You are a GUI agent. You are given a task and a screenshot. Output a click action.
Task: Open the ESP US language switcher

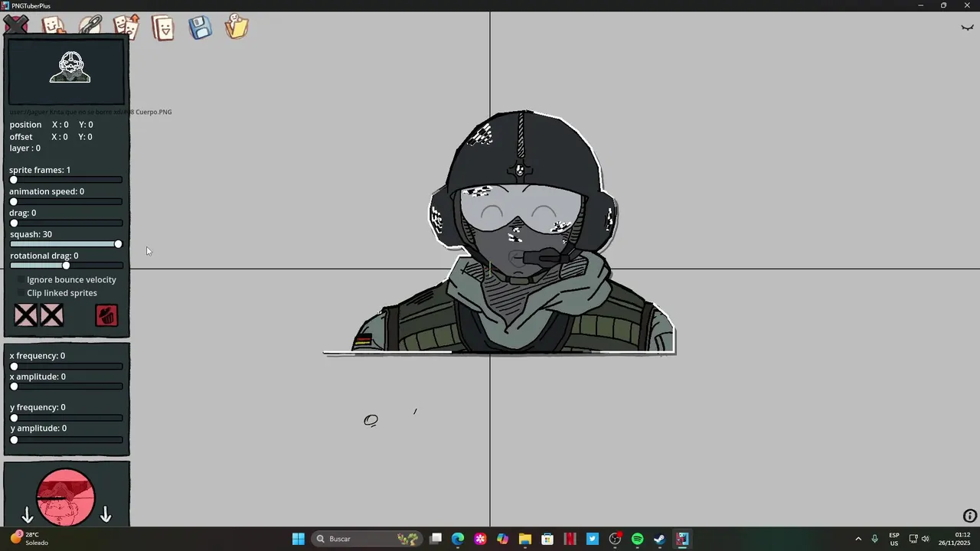894,539
